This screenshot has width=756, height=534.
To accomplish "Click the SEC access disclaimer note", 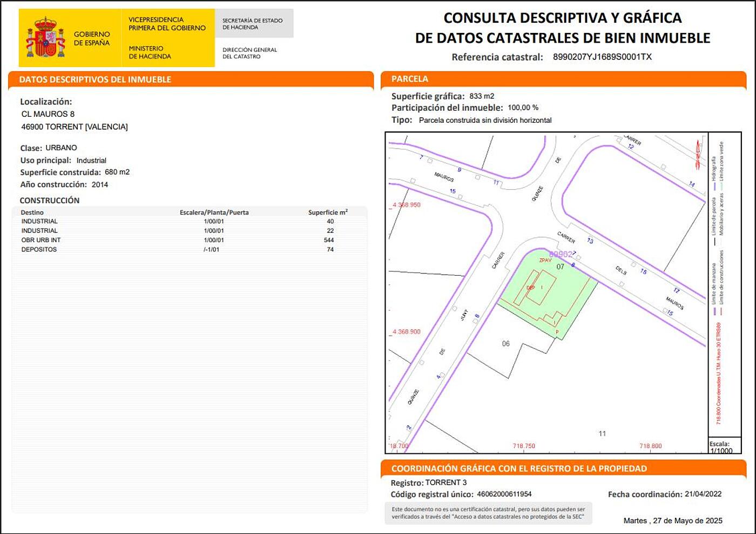I will pyautogui.click(x=488, y=513).
